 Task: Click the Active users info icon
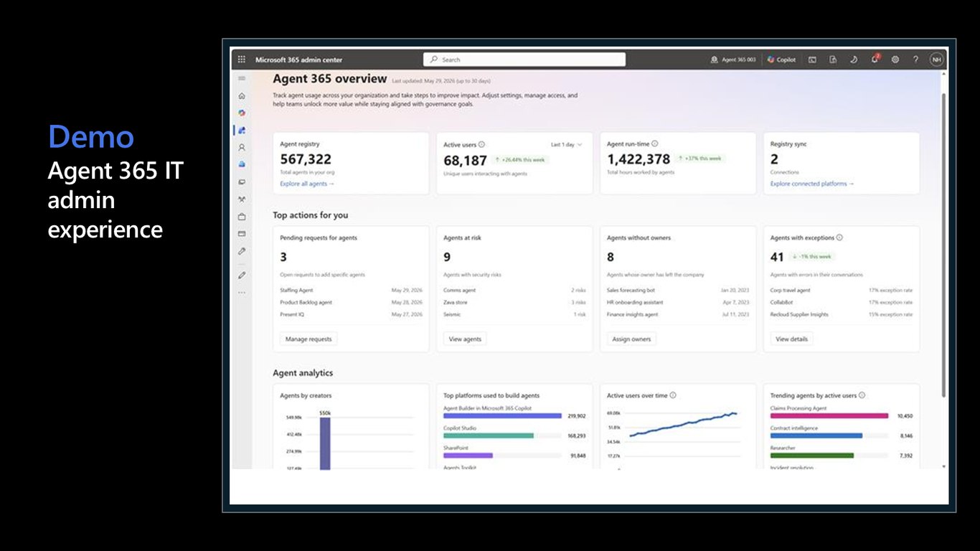[481, 144]
